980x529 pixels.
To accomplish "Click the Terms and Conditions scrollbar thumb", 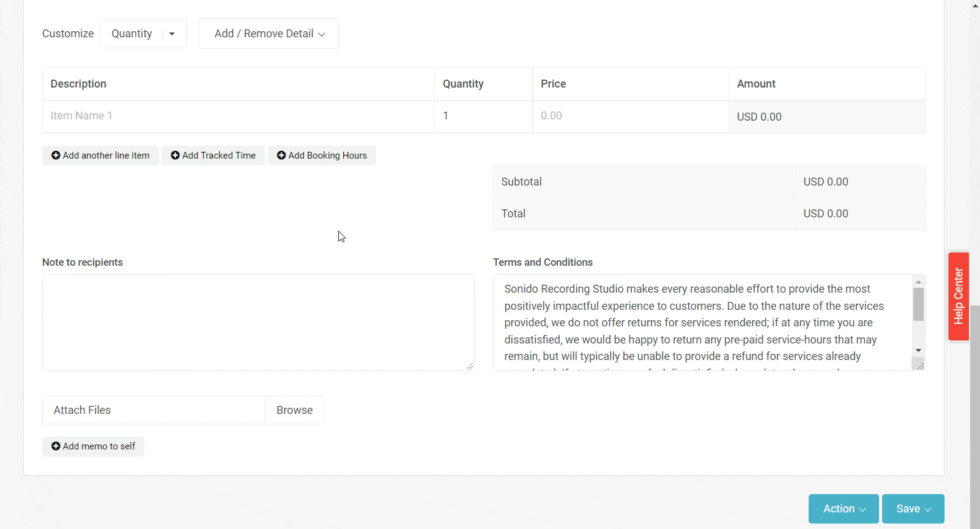I will coord(918,304).
